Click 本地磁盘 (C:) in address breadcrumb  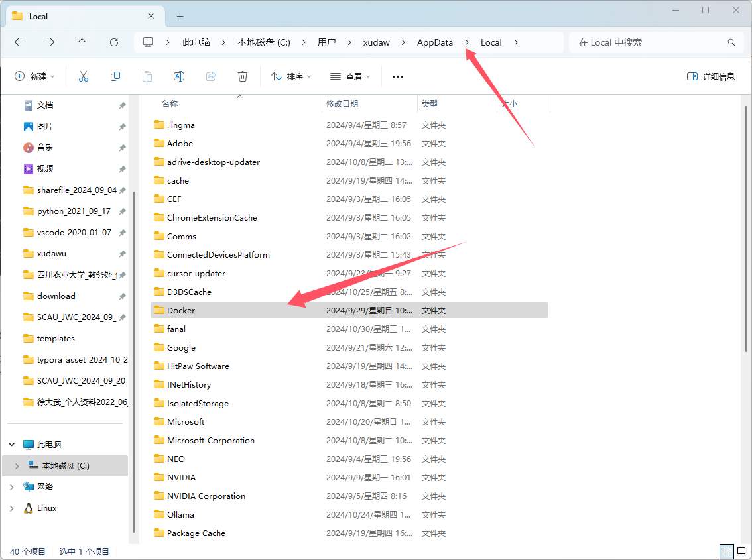click(x=264, y=42)
